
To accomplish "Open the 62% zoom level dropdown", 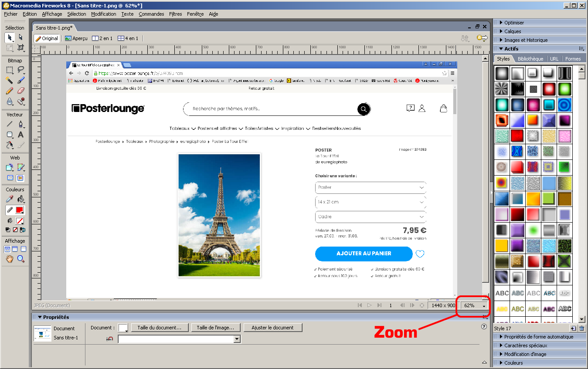I will pyautogui.click(x=484, y=306).
